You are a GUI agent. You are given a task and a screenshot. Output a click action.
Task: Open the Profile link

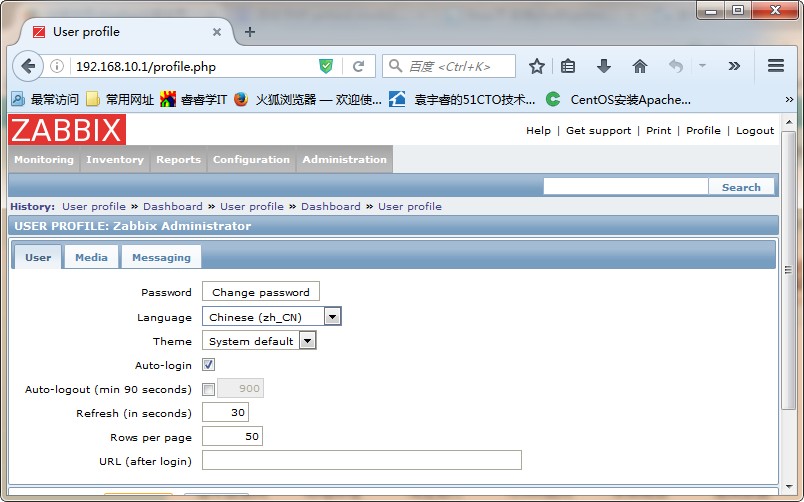(x=703, y=130)
